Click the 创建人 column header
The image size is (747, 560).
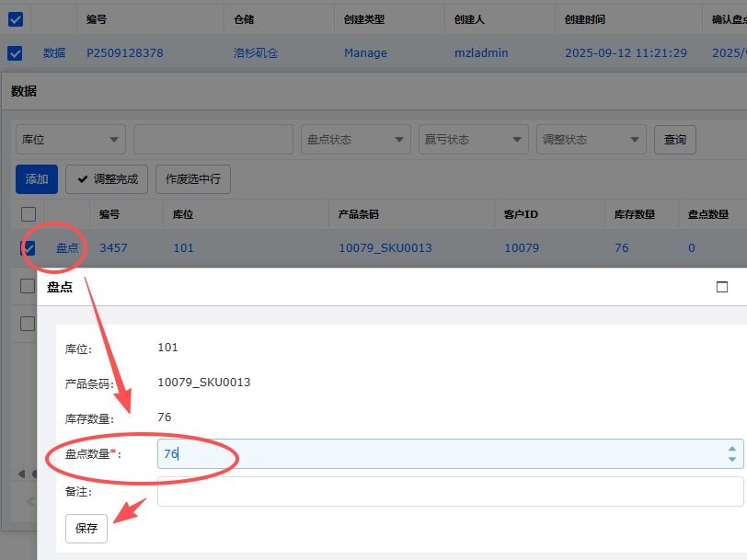(x=469, y=19)
